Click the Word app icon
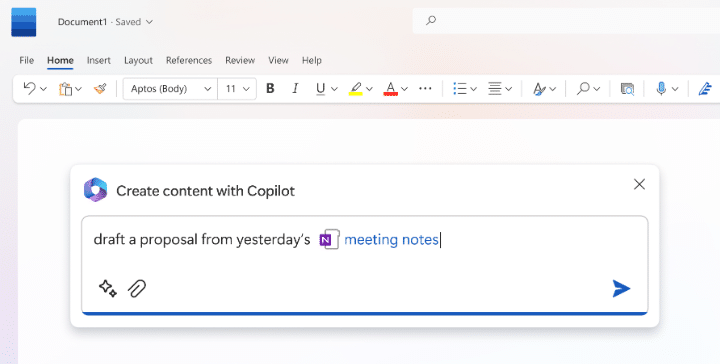Image resolution: width=720 pixels, height=364 pixels. tap(24, 22)
